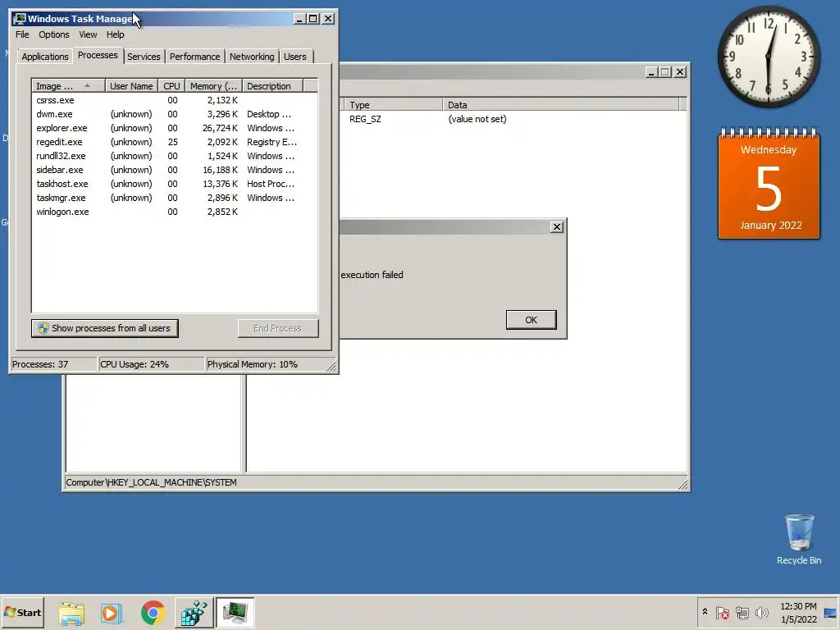The width and height of the screenshot is (840, 630).
Task: Select the REG_SZ value entry
Action: pyautogui.click(x=365, y=119)
